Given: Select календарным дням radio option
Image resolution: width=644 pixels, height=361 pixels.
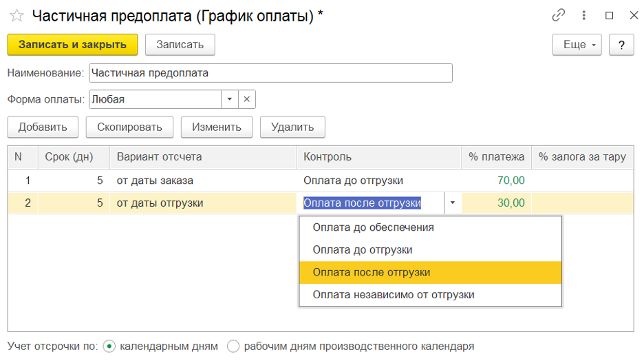Looking at the screenshot, I should coord(109,346).
